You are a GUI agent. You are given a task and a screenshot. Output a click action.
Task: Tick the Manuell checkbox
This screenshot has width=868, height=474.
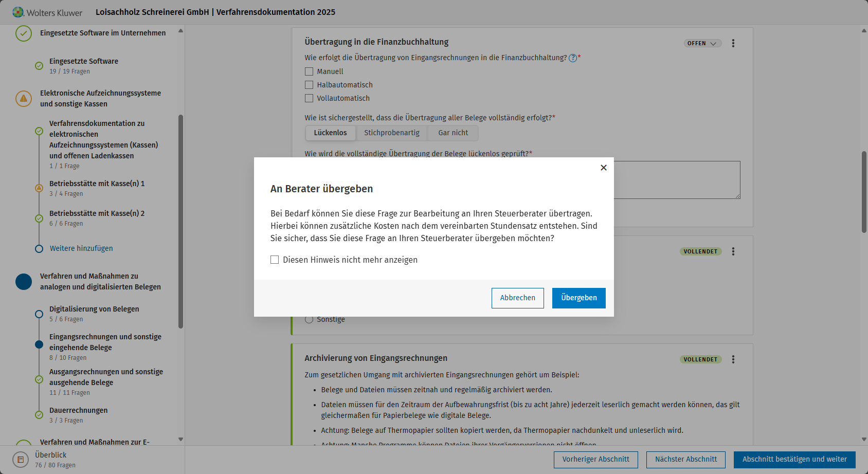[309, 71]
